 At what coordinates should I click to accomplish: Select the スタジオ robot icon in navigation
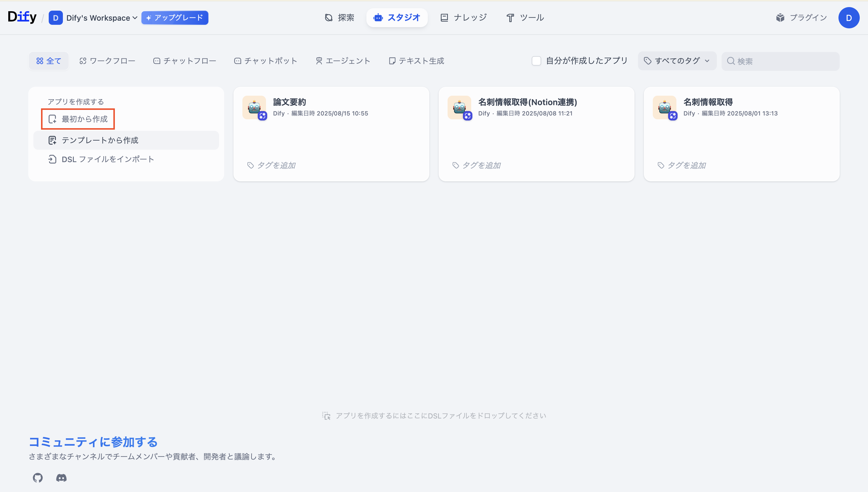click(378, 18)
